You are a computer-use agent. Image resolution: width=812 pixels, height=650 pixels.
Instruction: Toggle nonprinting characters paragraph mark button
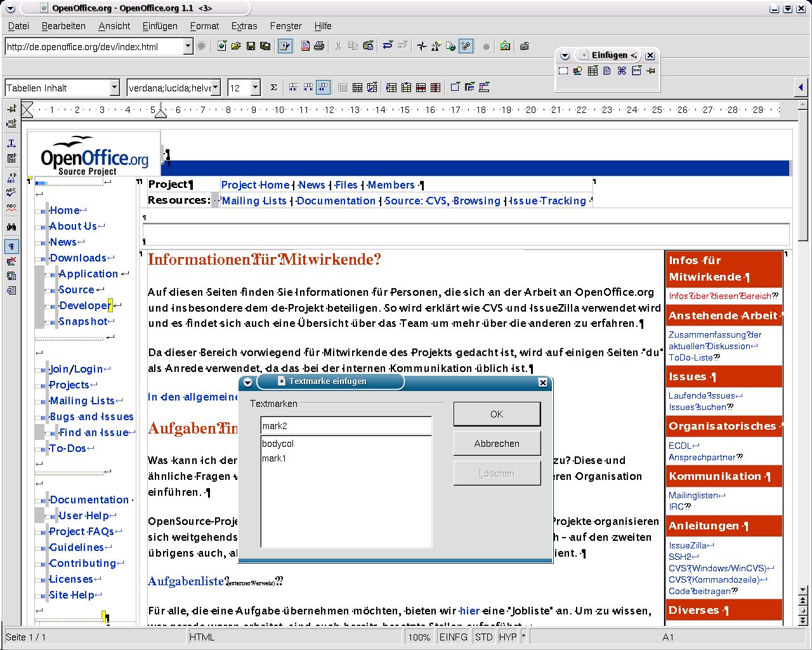(x=11, y=246)
